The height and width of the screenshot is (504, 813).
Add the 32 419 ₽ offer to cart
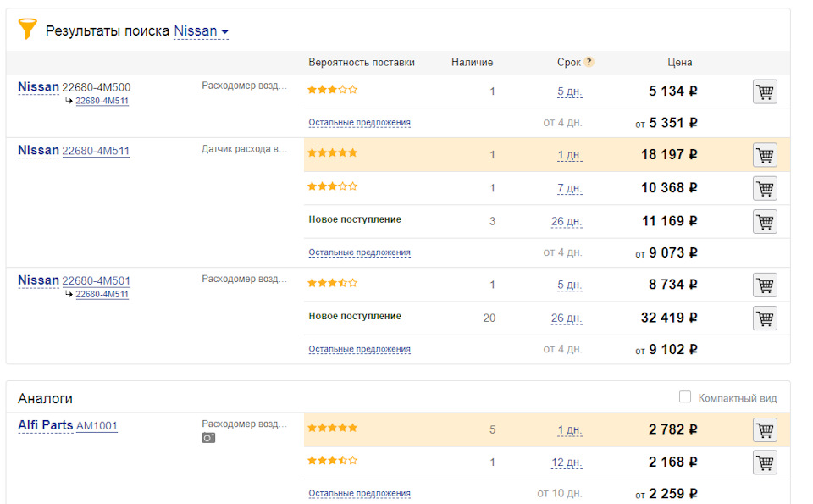(x=765, y=318)
